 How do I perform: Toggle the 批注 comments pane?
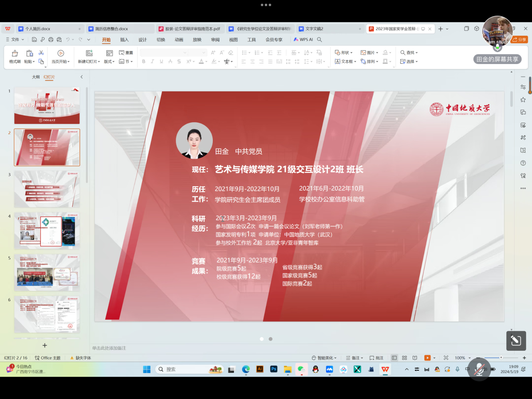[x=377, y=358]
